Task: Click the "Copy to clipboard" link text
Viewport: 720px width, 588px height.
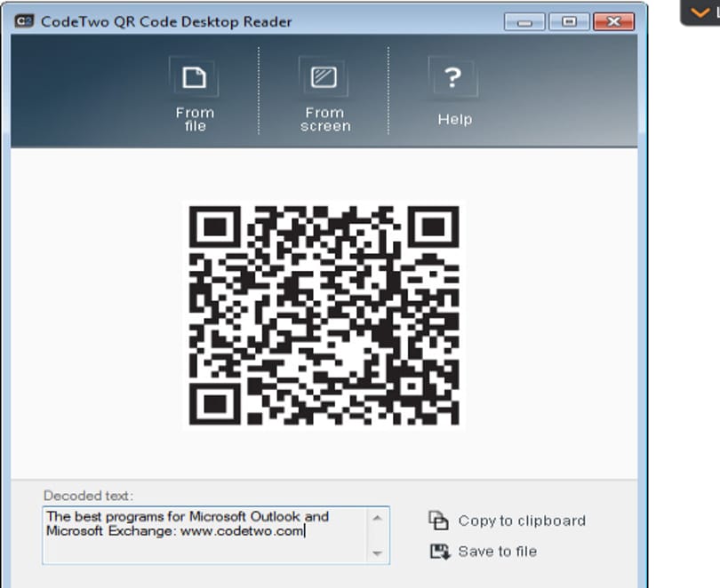Action: (x=522, y=520)
